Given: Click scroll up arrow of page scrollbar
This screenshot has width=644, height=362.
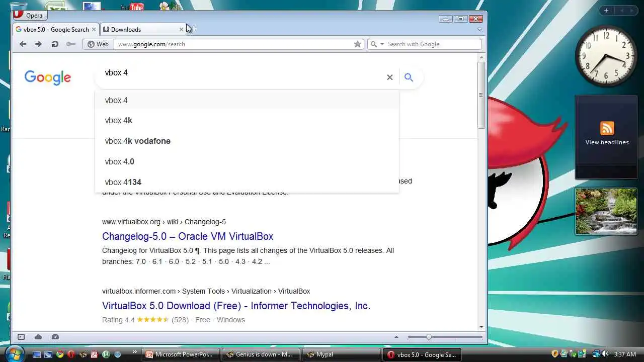Looking at the screenshot, I should click(x=481, y=58).
